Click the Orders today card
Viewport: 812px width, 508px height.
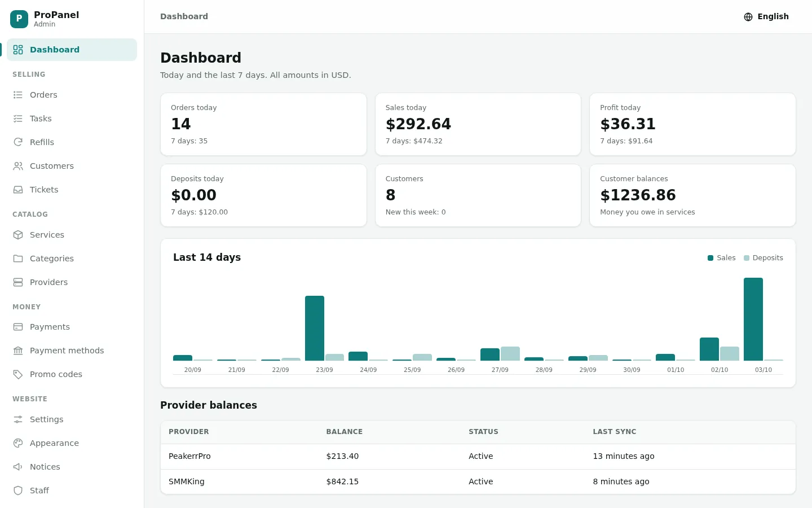tap(263, 124)
